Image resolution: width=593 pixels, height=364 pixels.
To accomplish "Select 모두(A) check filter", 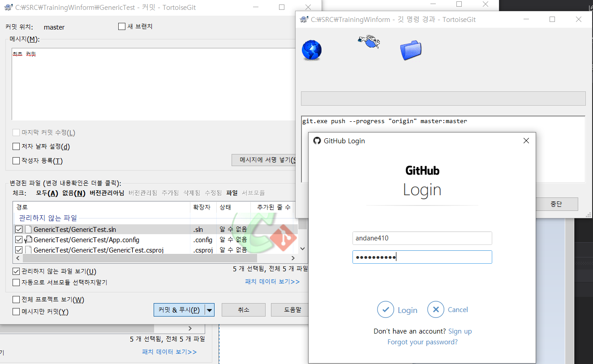I will click(47, 193).
